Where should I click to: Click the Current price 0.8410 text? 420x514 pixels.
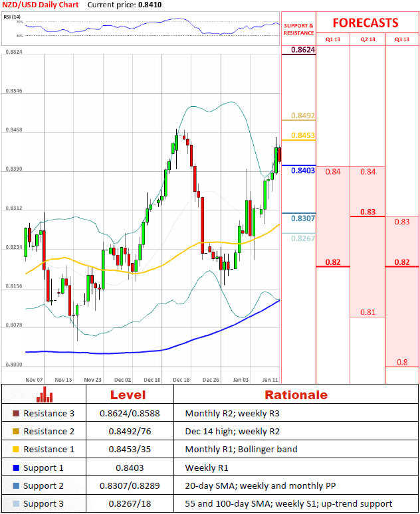click(125, 5)
